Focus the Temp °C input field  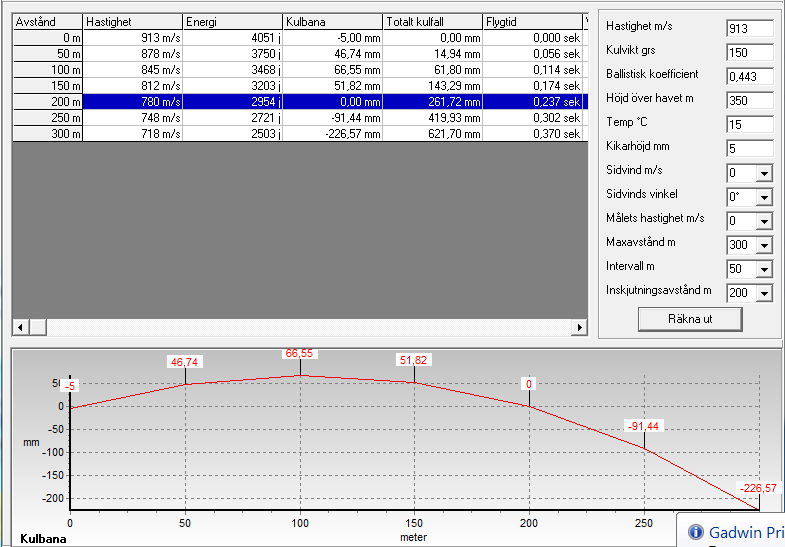tap(749, 125)
